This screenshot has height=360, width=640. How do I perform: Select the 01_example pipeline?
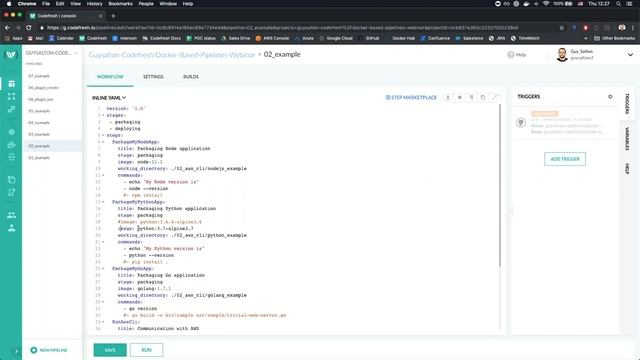[39, 158]
